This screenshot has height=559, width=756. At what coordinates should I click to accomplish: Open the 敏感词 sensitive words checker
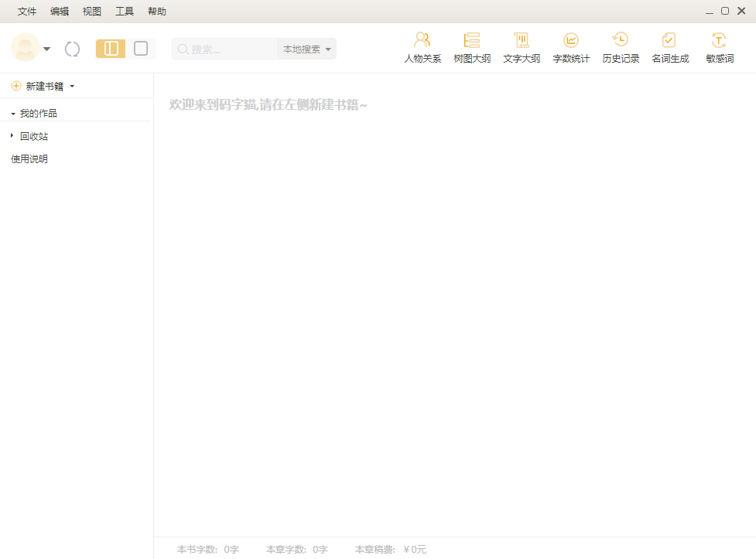(720, 48)
